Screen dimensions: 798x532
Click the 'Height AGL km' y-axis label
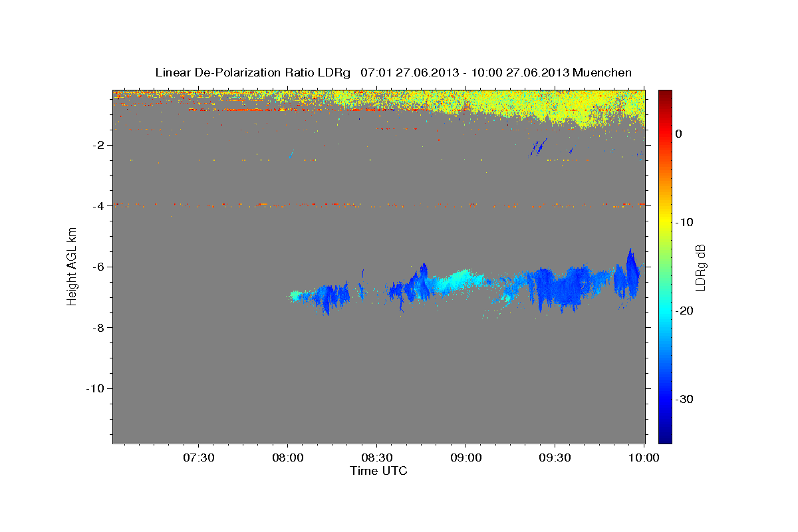pyautogui.click(x=72, y=267)
